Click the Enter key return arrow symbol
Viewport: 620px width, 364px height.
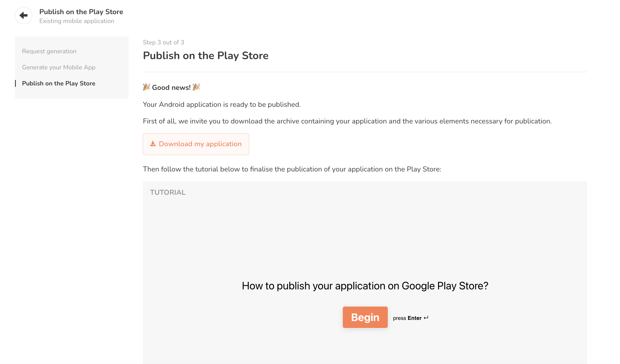(426, 318)
